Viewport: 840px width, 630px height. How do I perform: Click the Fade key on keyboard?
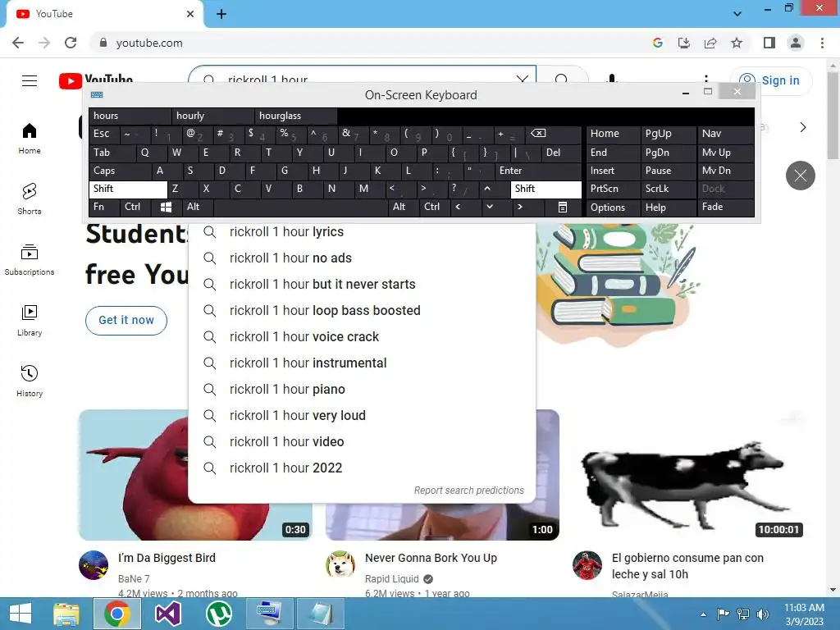tap(725, 207)
